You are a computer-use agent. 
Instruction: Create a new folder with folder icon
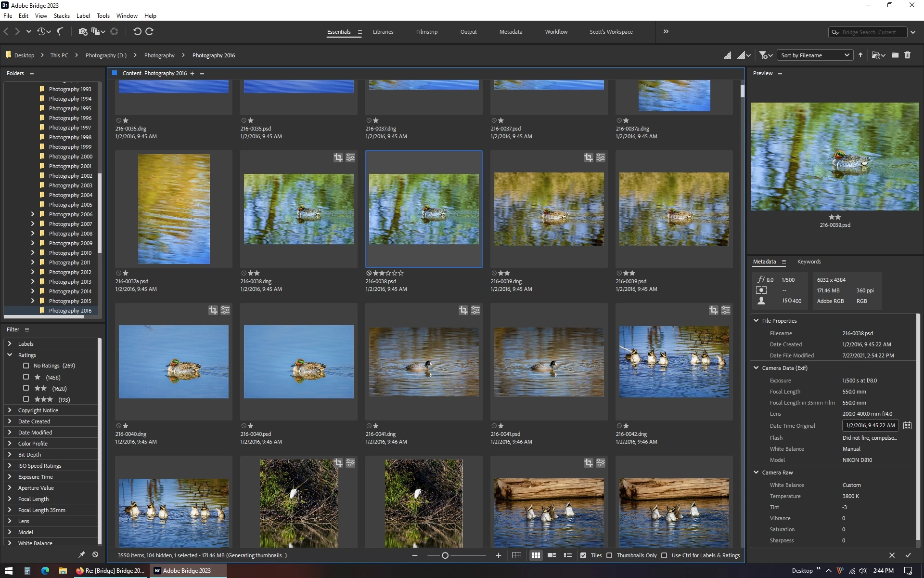pos(895,55)
